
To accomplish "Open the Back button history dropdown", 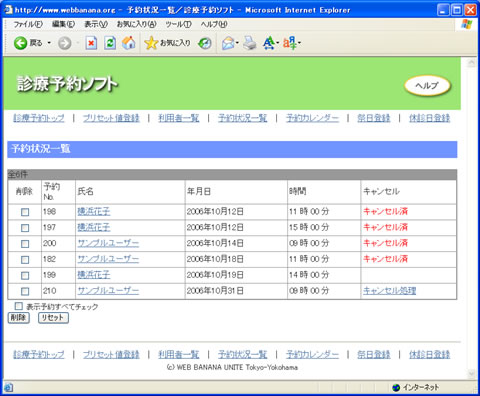I will click(49, 43).
